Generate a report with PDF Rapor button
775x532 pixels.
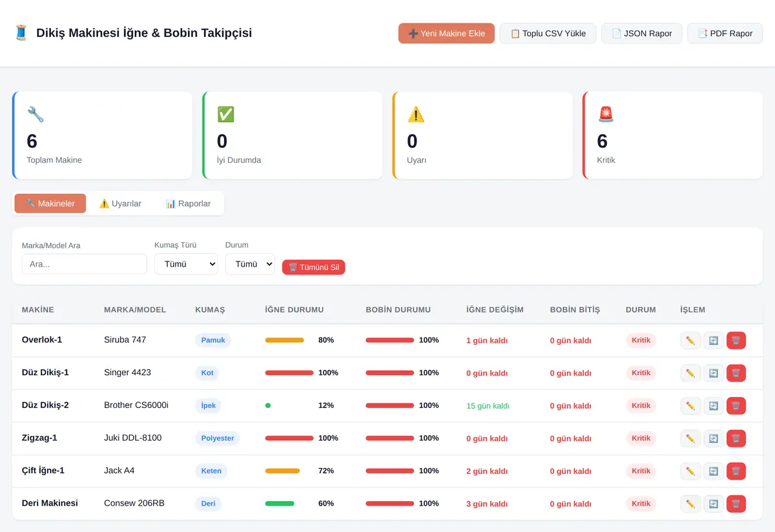(x=725, y=34)
